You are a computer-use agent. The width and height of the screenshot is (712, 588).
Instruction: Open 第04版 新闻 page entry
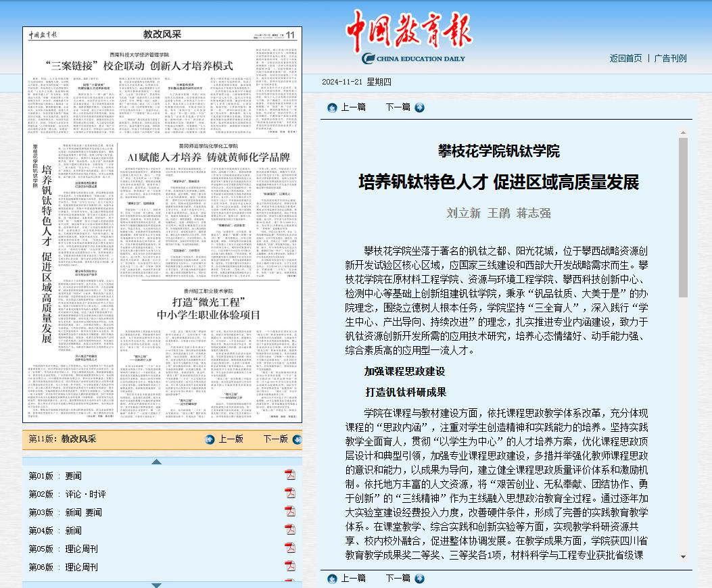tap(55, 531)
